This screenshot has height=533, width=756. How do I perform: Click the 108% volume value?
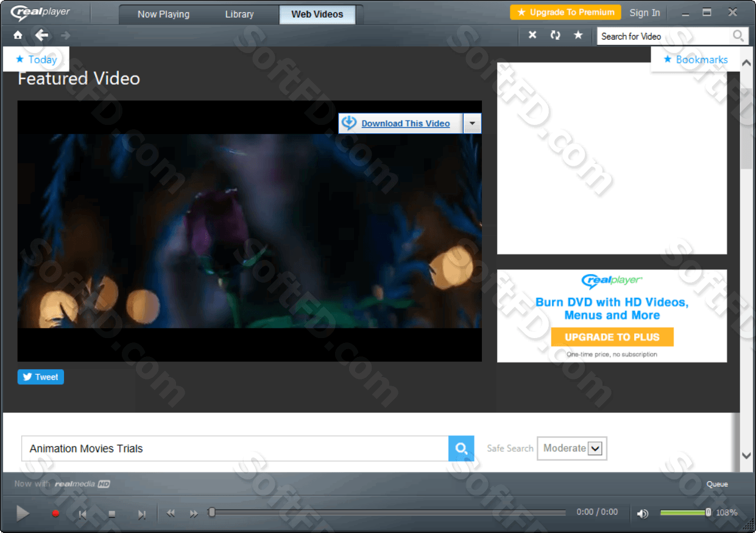(x=727, y=513)
